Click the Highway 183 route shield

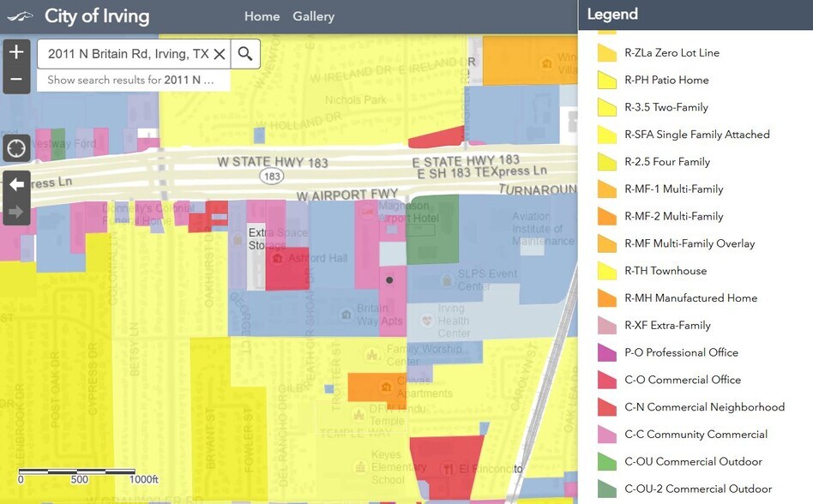(272, 176)
